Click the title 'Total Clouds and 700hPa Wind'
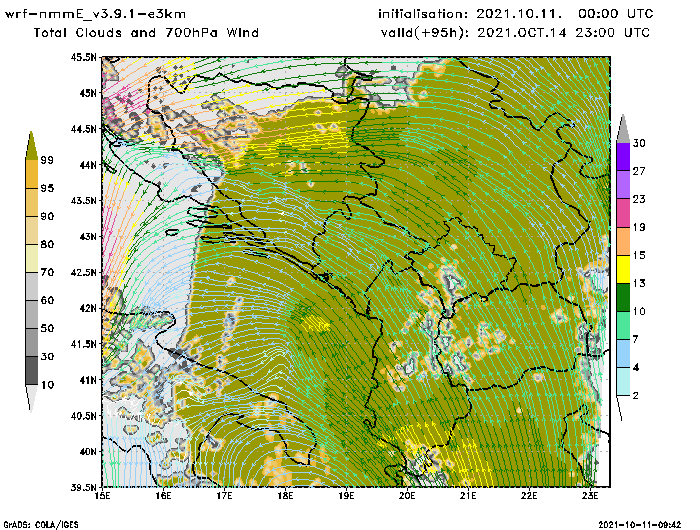The width and height of the screenshot is (700, 530). click(x=146, y=33)
